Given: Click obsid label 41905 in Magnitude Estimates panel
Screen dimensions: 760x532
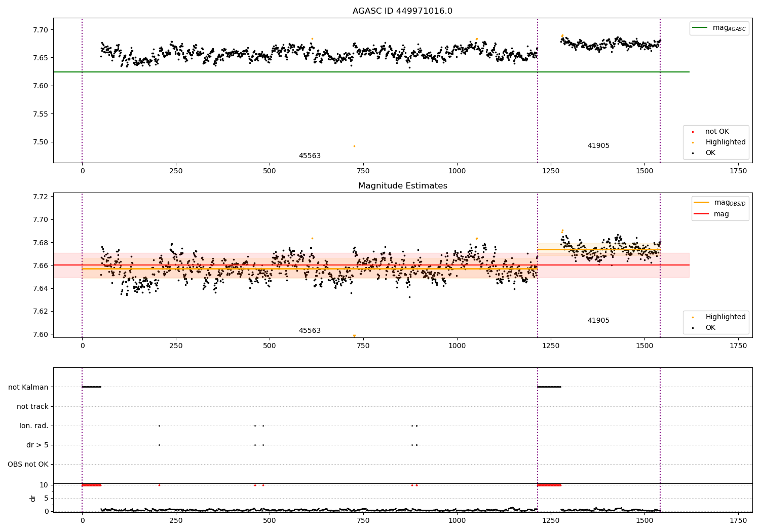Looking at the screenshot, I should [x=598, y=320].
